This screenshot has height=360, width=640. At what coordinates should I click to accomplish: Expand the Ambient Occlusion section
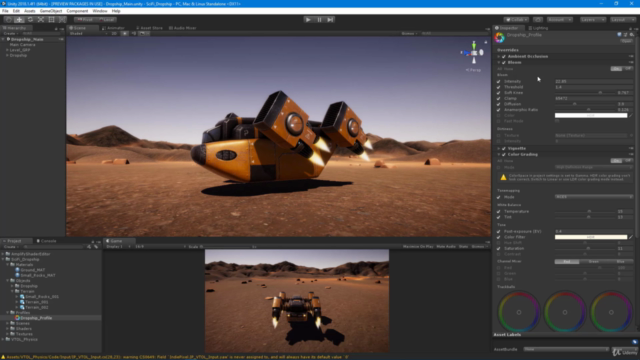[498, 56]
